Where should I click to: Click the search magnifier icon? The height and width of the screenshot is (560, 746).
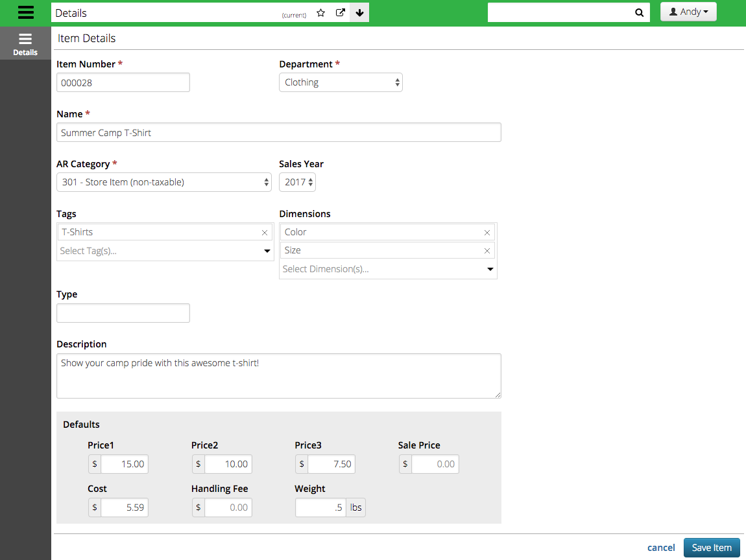click(x=639, y=13)
